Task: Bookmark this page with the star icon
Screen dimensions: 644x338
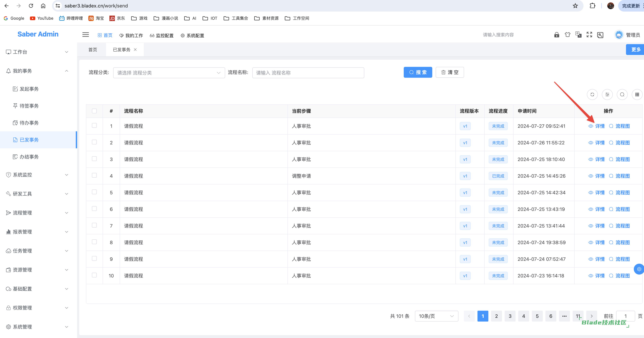Action: 575,6
